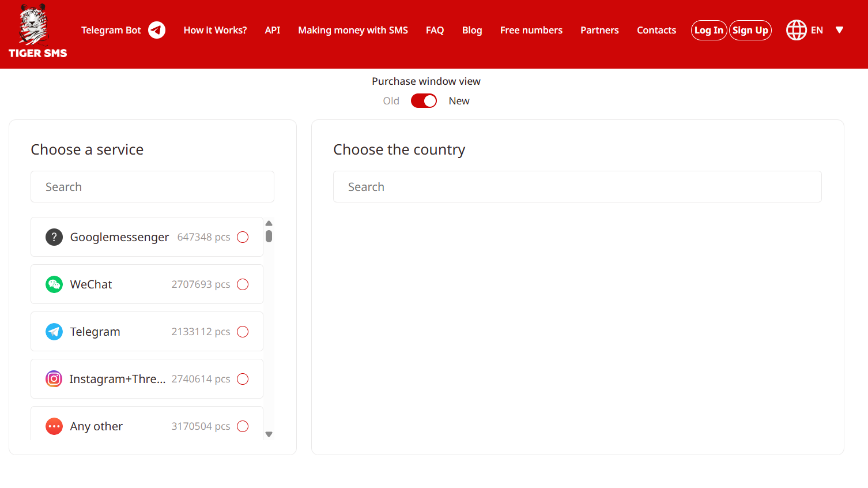Select the Telegram radio button

pyautogui.click(x=243, y=332)
